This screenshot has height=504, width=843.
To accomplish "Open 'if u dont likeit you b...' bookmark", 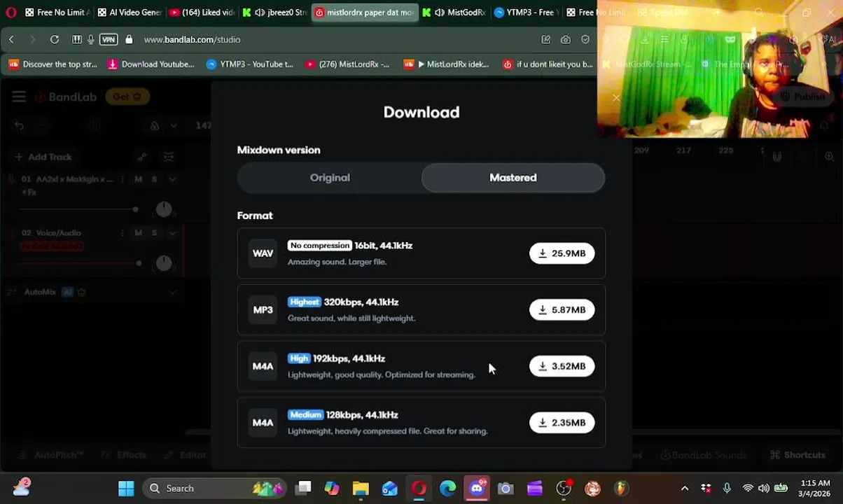I will 548,64.
